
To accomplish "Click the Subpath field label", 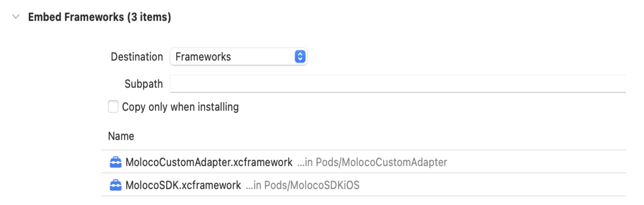I will coord(144,84).
